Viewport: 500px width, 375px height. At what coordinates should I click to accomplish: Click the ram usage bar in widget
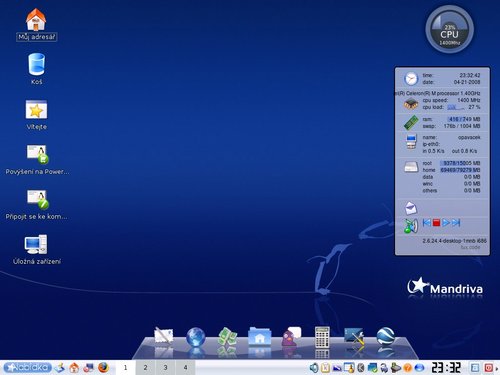click(x=463, y=119)
